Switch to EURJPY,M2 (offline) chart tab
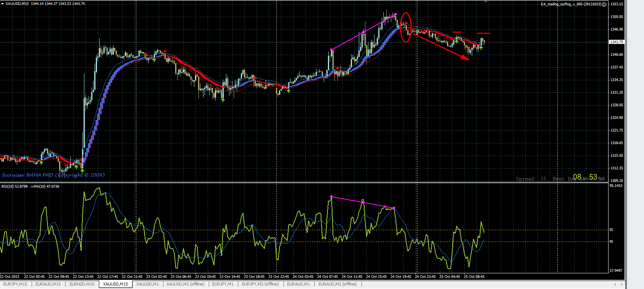Screen dimensions: 644x289 260,284
